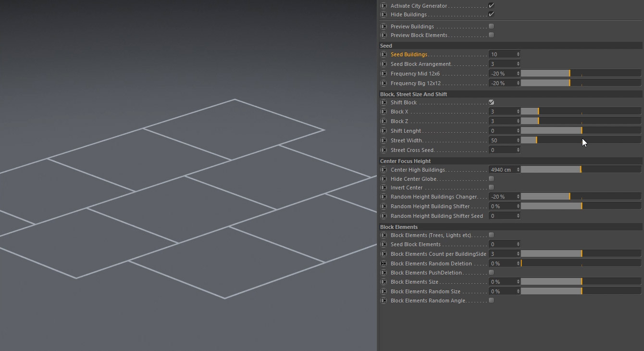Click keyframe icon beside Block Elements Random Deletion
644x351 pixels.
pos(384,263)
